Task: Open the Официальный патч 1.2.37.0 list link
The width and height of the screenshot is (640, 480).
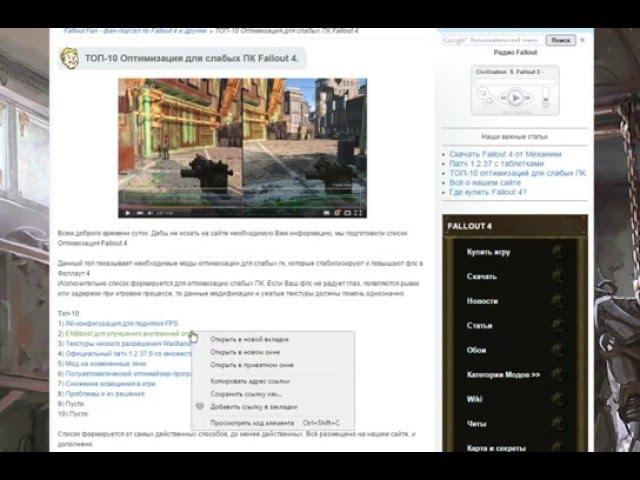Action: (128, 353)
